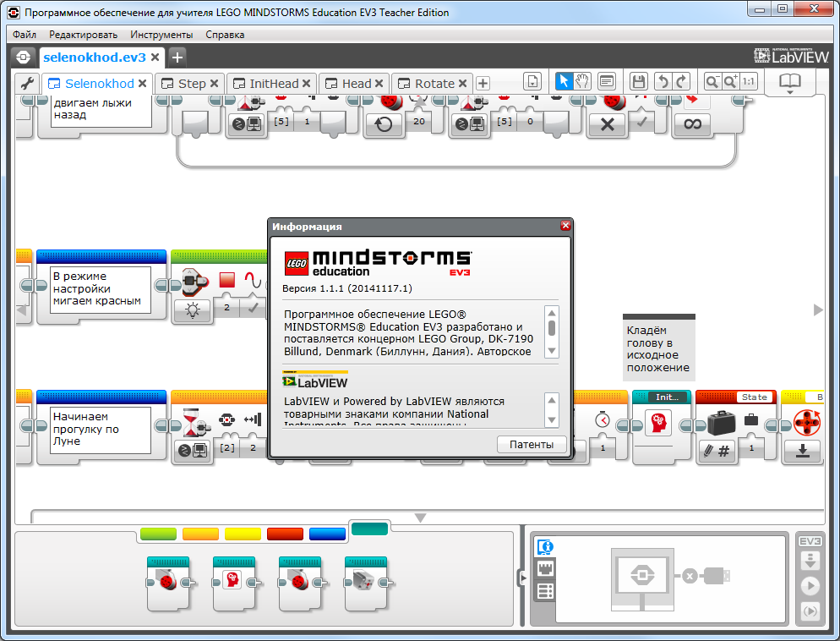Switch to the InitHead program tab
Viewport: 840px width, 641px height.
[x=274, y=84]
